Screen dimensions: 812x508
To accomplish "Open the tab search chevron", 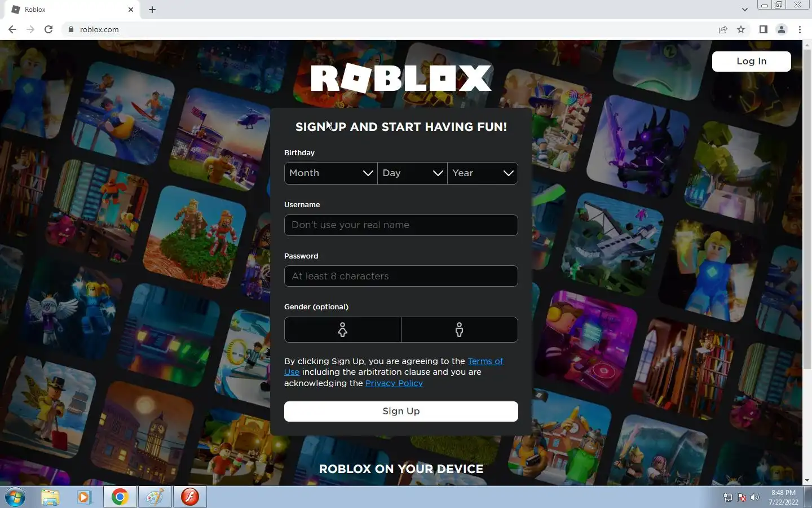I will click(x=744, y=10).
